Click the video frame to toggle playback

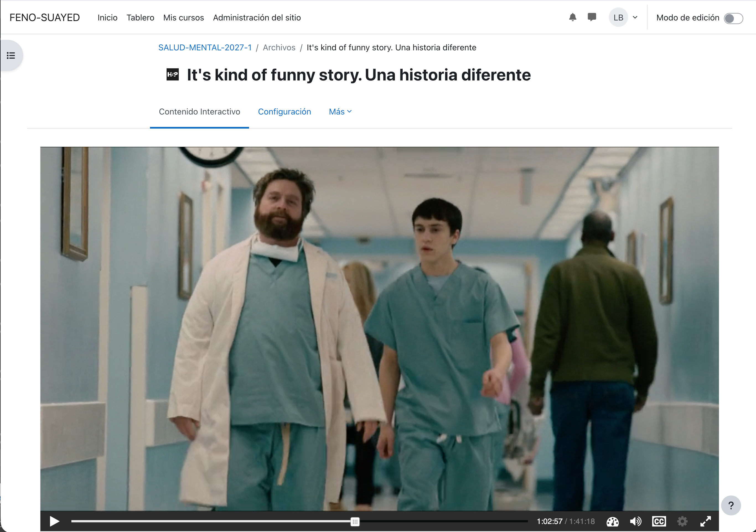click(x=379, y=329)
